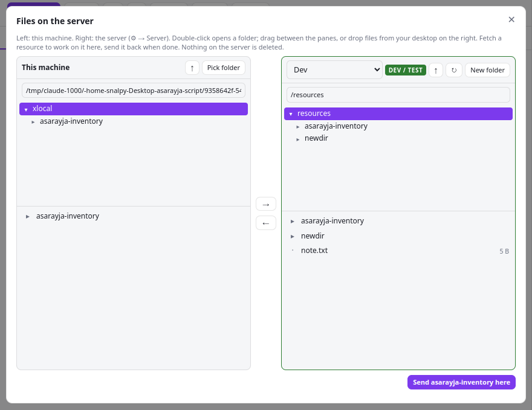Create a New folder on server
Screen dimensions: 532x410
coord(487,70)
